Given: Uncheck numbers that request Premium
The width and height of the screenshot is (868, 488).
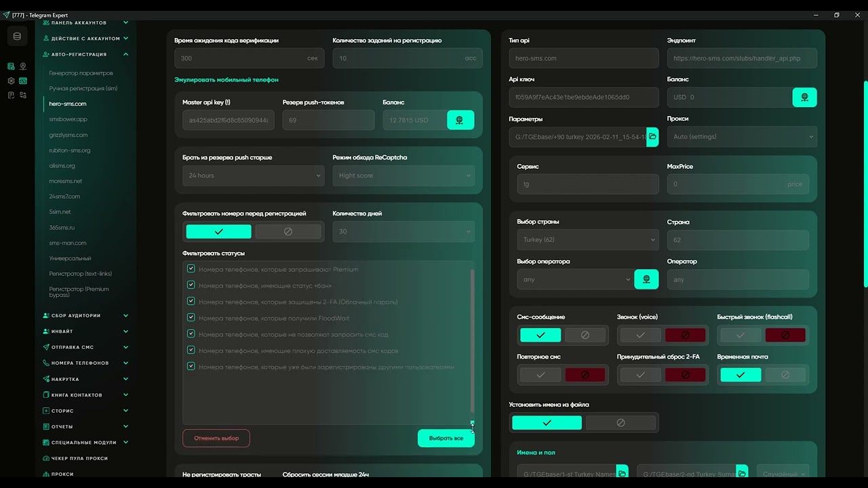Looking at the screenshot, I should click(x=191, y=269).
